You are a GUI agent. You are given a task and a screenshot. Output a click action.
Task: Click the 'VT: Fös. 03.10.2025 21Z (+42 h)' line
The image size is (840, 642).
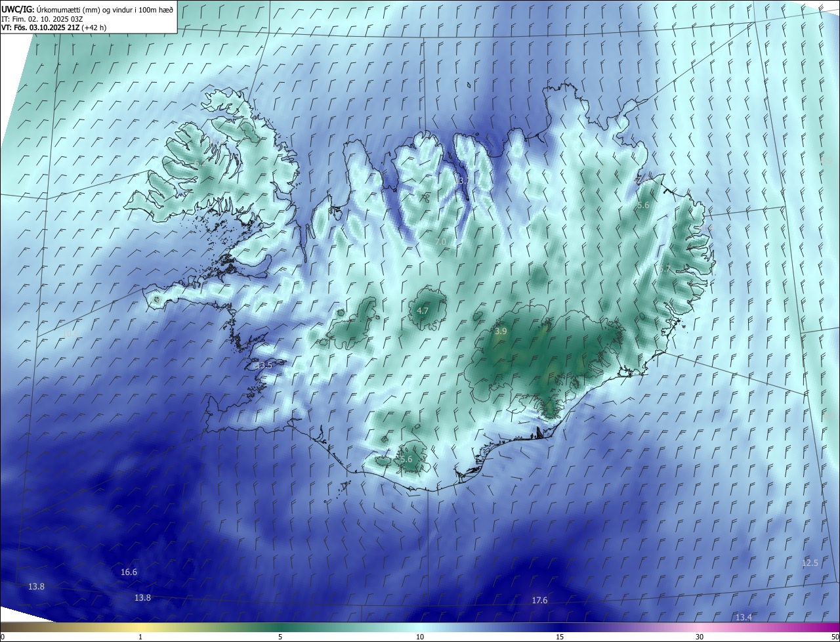54,28
